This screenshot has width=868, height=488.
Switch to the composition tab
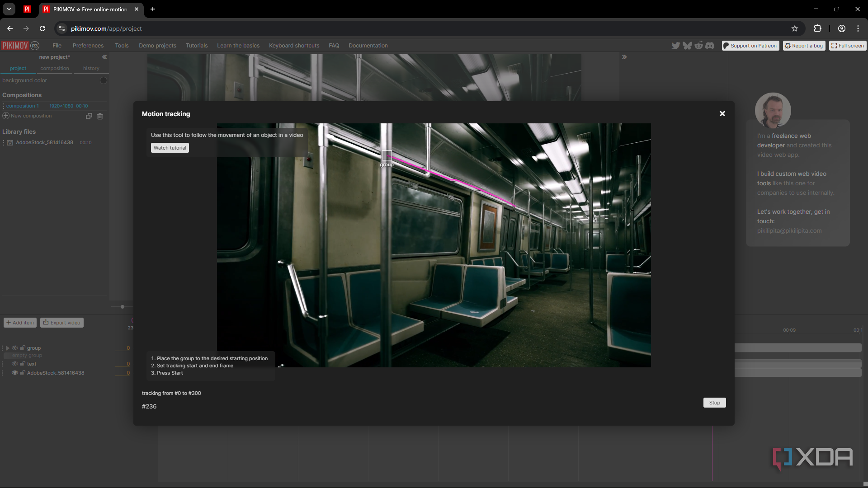pyautogui.click(x=55, y=68)
